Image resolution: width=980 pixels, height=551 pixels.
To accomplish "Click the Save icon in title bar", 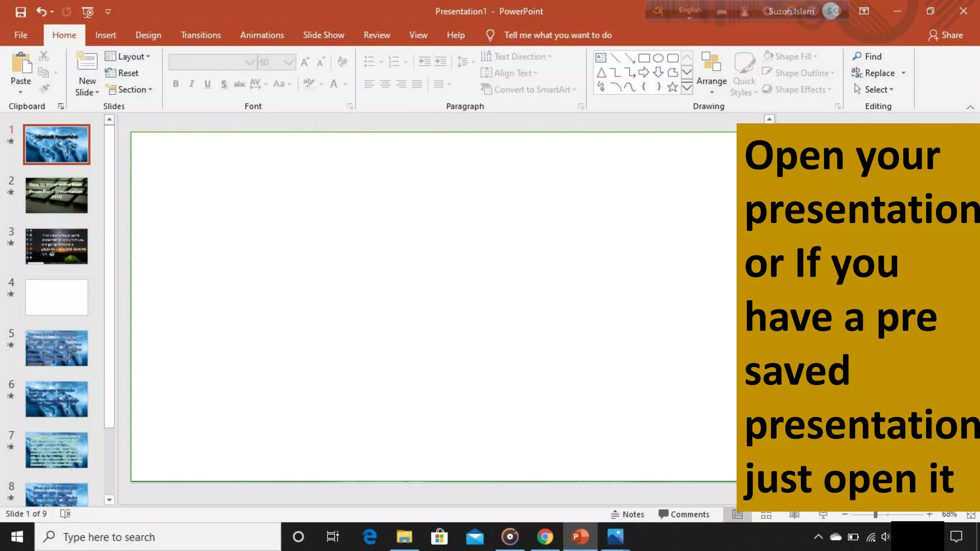I will coord(21,11).
